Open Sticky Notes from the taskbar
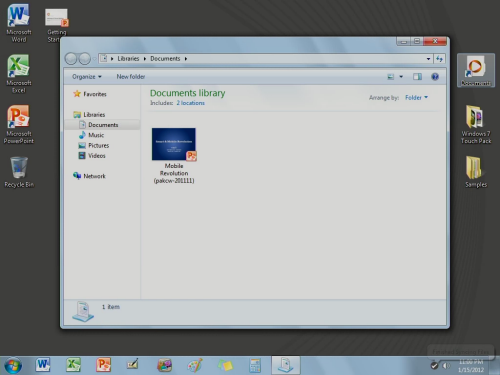Viewport: 500px width, 375px height. tap(225, 365)
